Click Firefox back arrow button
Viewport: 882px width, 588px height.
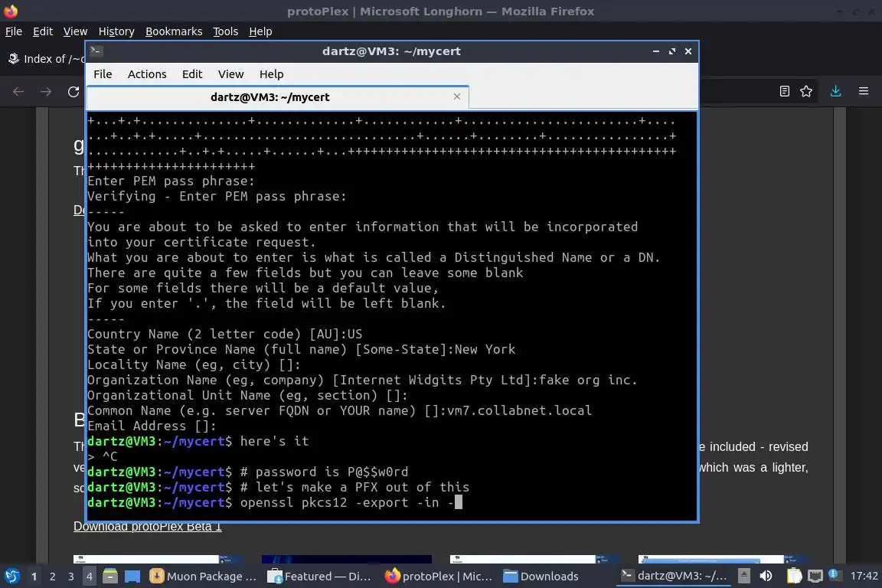18,92
